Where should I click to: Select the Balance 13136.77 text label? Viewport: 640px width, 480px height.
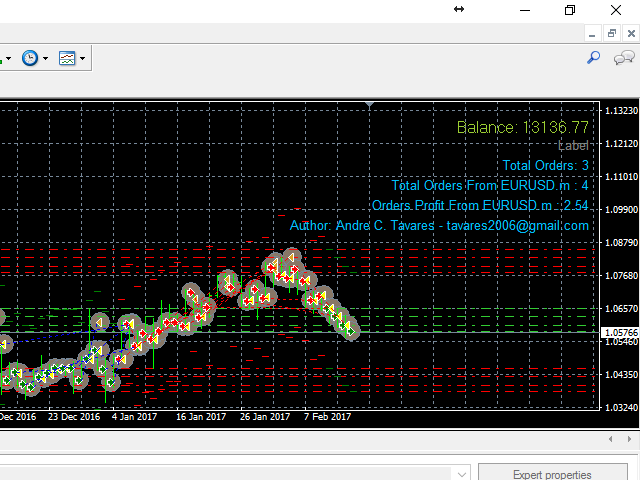click(x=522, y=127)
